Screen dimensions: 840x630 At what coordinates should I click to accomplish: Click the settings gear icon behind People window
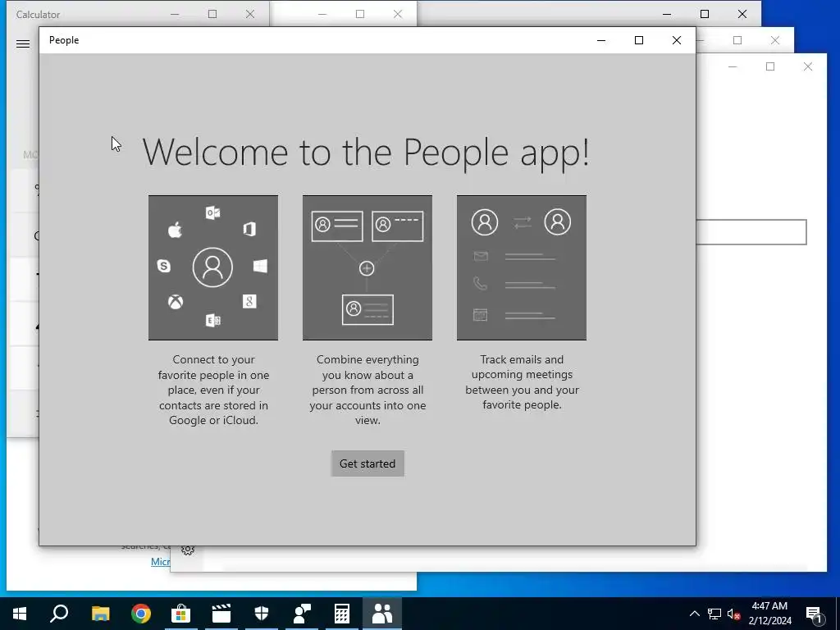(188, 550)
